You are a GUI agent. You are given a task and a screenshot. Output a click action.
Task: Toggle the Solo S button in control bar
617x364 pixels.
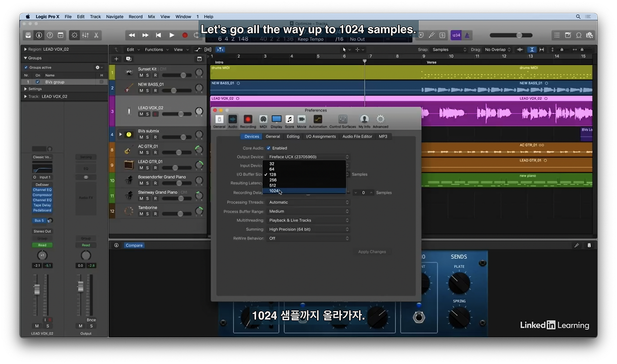pos(442,35)
